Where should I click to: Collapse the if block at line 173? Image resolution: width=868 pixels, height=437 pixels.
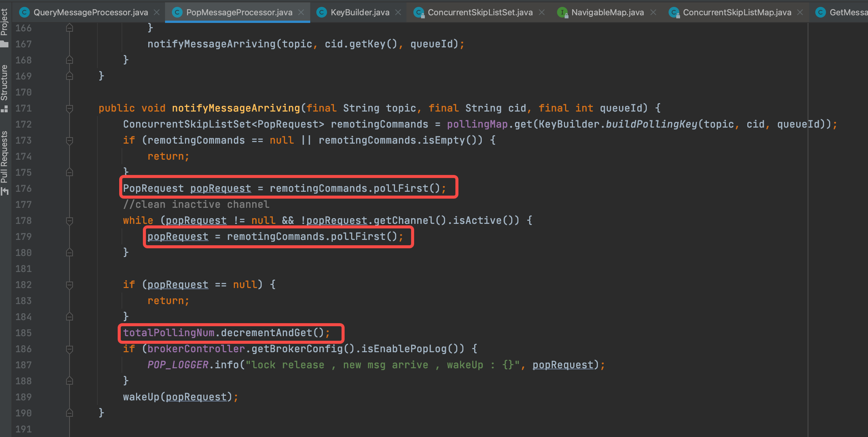click(70, 141)
